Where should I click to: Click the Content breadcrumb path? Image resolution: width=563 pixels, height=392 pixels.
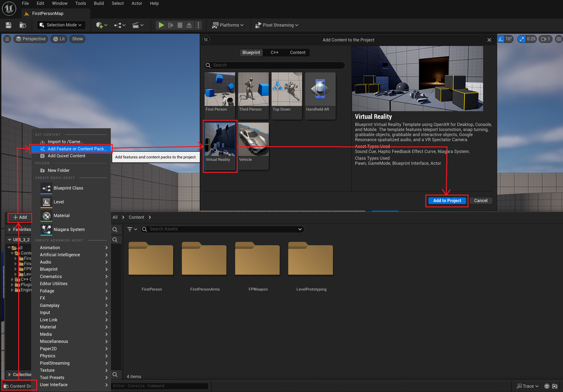click(136, 217)
